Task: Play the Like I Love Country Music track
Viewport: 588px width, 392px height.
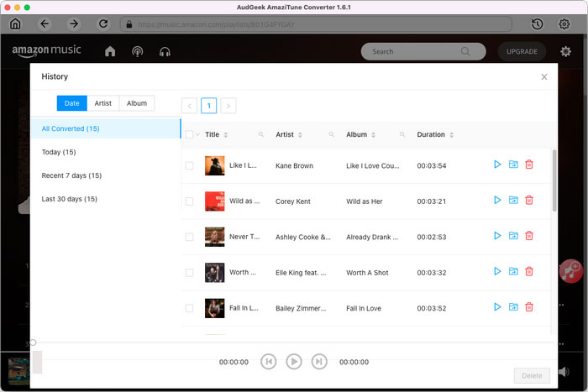Action: [497, 165]
